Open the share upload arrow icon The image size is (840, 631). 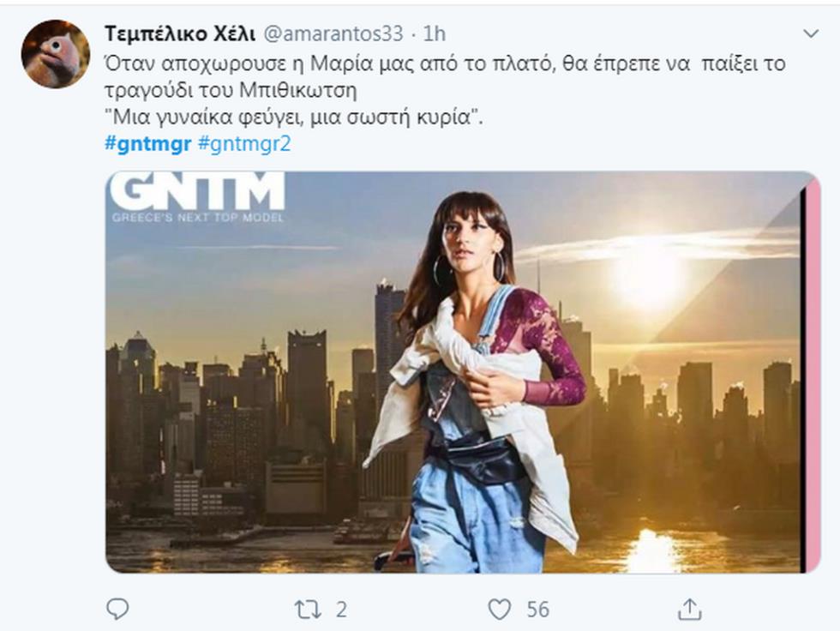[x=689, y=609]
